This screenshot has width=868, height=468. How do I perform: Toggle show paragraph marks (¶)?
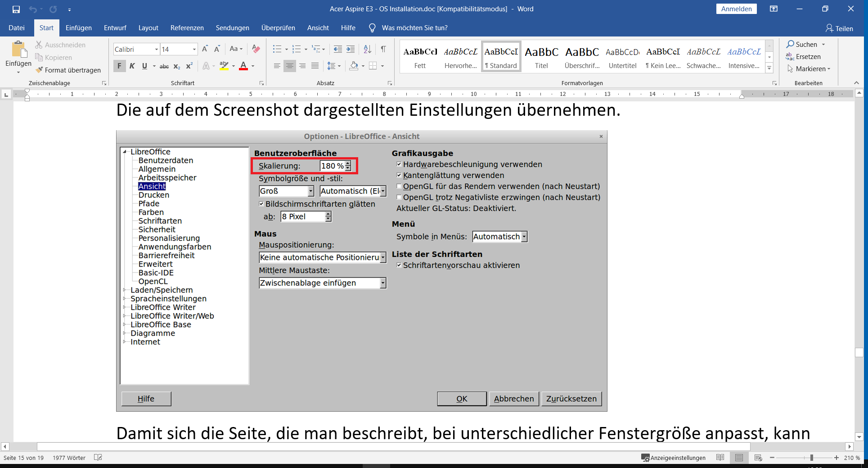pos(383,49)
